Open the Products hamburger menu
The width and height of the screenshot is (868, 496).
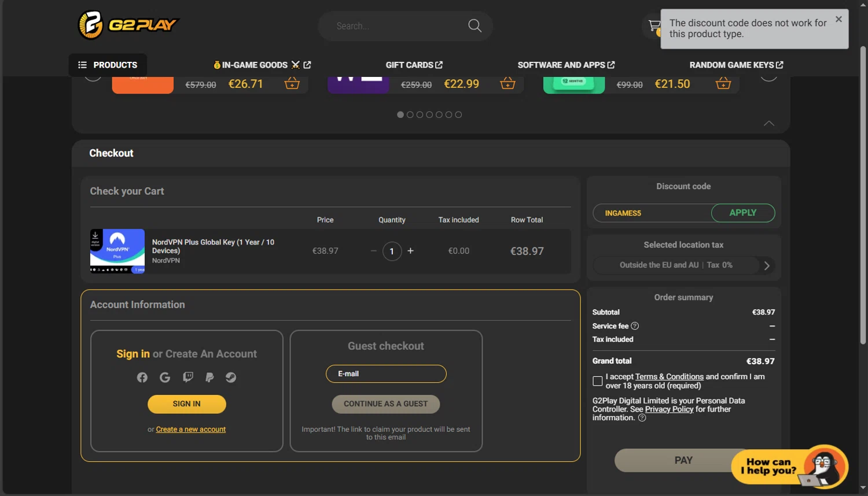[108, 65]
